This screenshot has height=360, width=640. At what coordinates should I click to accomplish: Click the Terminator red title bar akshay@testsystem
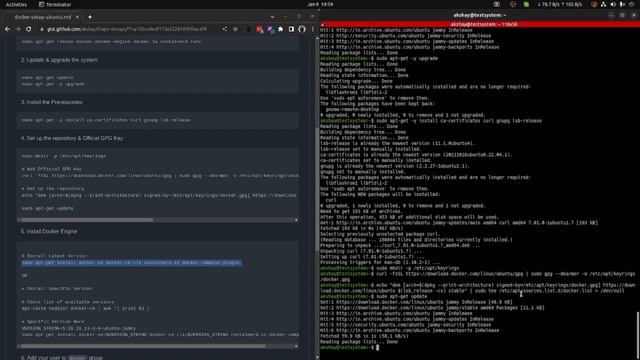[x=484, y=24]
